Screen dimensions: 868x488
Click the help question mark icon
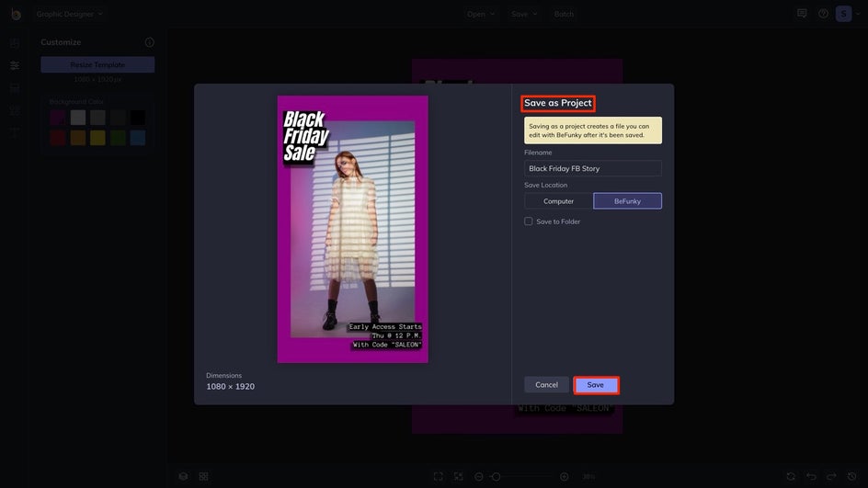click(823, 14)
